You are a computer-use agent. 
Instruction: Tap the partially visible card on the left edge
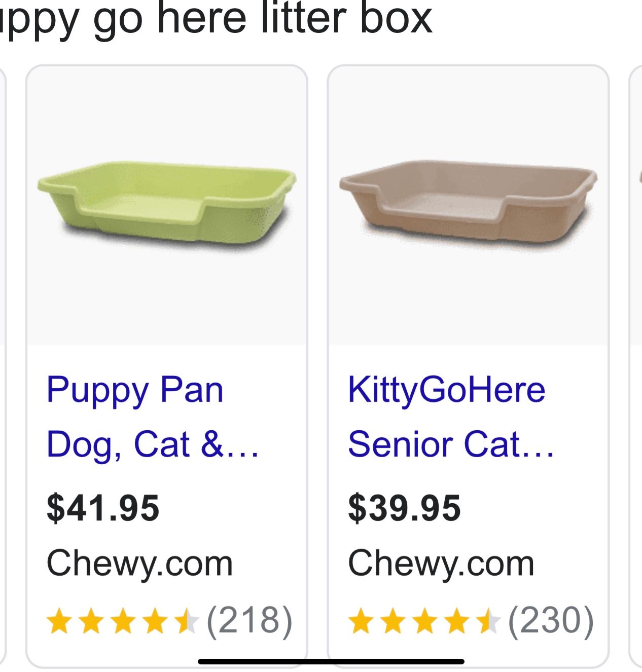pyautogui.click(x=3, y=355)
